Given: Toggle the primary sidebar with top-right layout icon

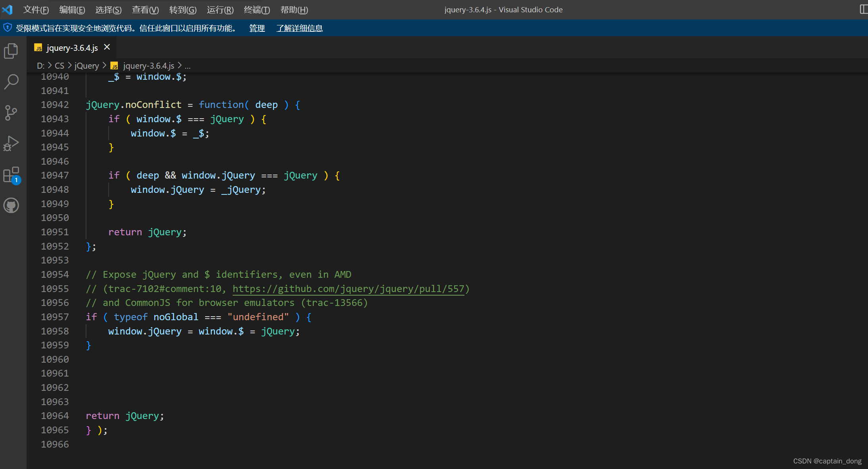Looking at the screenshot, I should [x=863, y=9].
